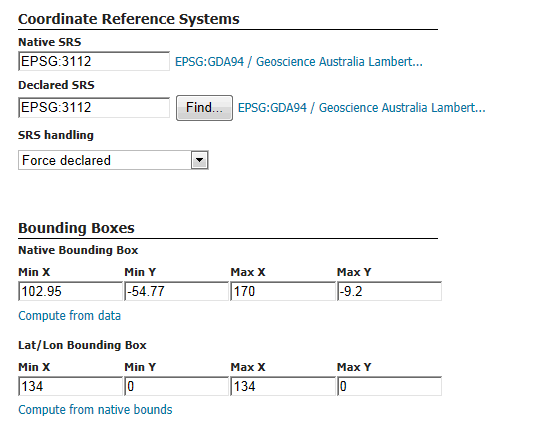Open the Native SRS GDA94 description link
552x438 pixels.
(299, 62)
